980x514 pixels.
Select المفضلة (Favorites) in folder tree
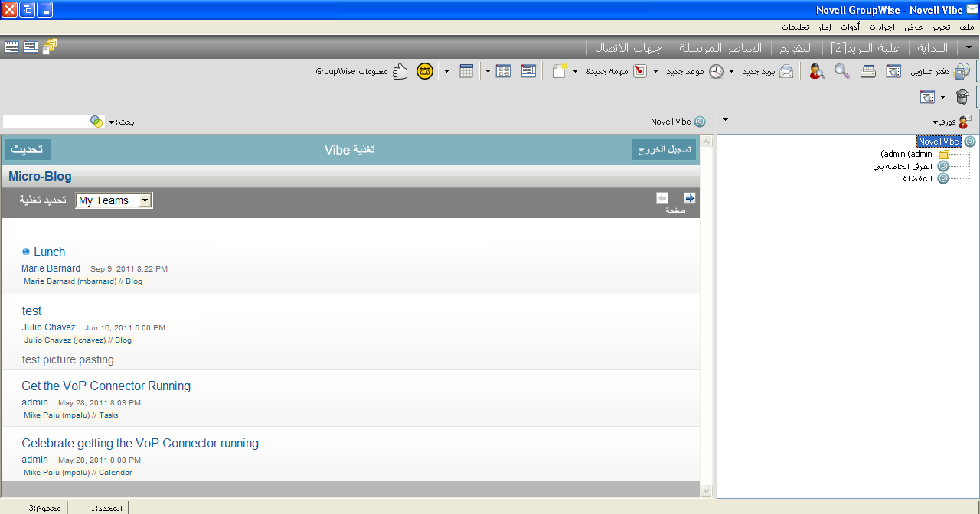coord(918,178)
